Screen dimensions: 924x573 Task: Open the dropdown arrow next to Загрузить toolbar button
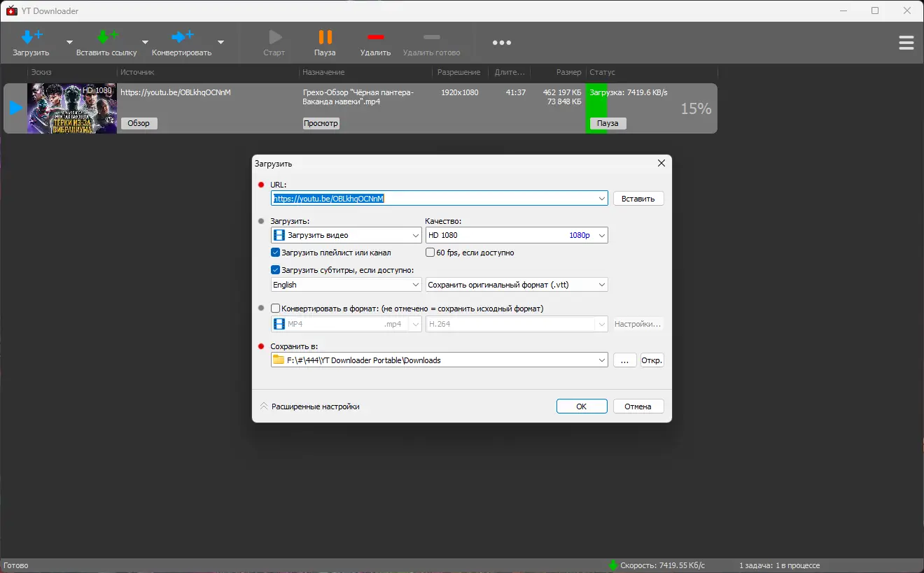coord(69,42)
